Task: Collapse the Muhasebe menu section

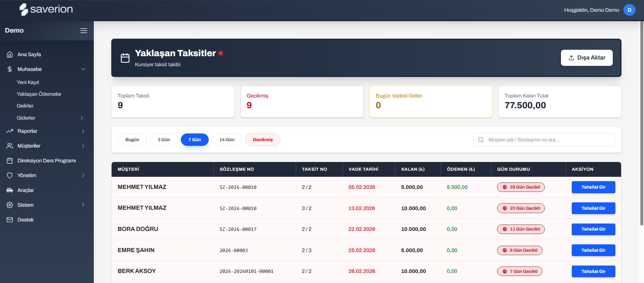Action: pyautogui.click(x=83, y=69)
